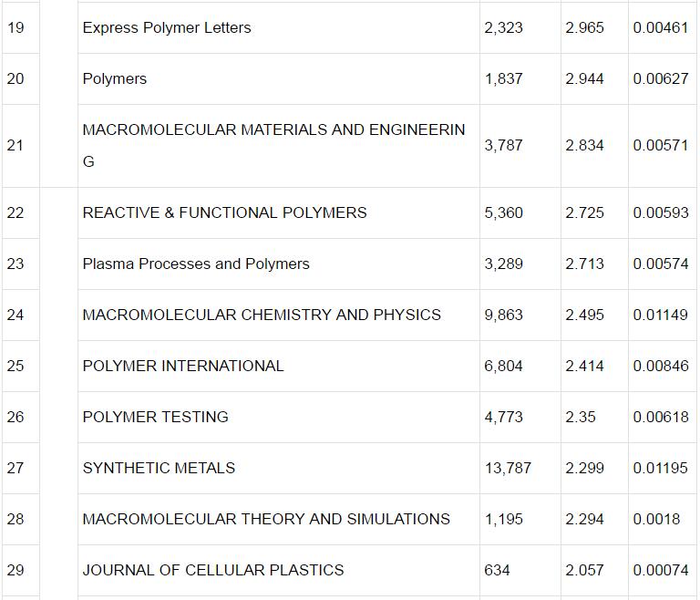The width and height of the screenshot is (700, 600).
Task: Select MACROMOLECULAR CHEMISTRY AND PHYSICS entry
Action: click(x=262, y=315)
